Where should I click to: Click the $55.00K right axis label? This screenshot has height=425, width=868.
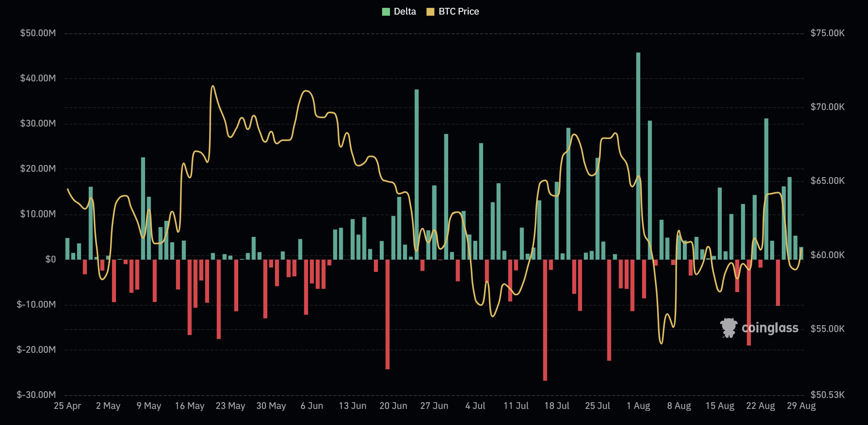pyautogui.click(x=828, y=329)
